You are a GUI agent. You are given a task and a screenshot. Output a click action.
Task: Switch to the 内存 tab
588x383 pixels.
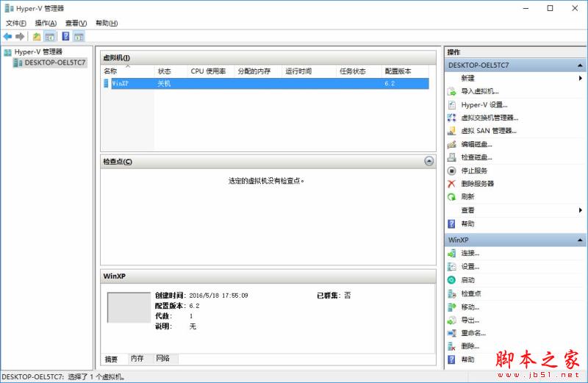tap(137, 359)
